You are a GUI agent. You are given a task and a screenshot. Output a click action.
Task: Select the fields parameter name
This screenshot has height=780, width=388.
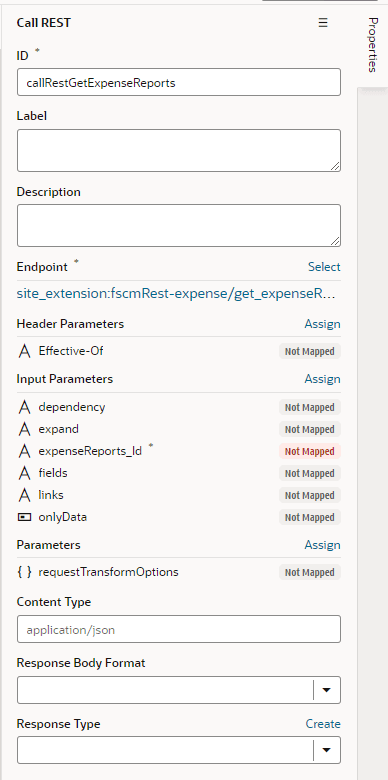coord(53,473)
